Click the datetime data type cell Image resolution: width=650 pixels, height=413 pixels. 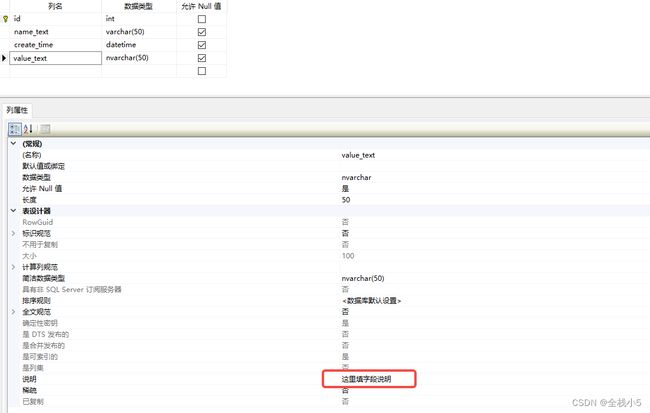pos(139,45)
